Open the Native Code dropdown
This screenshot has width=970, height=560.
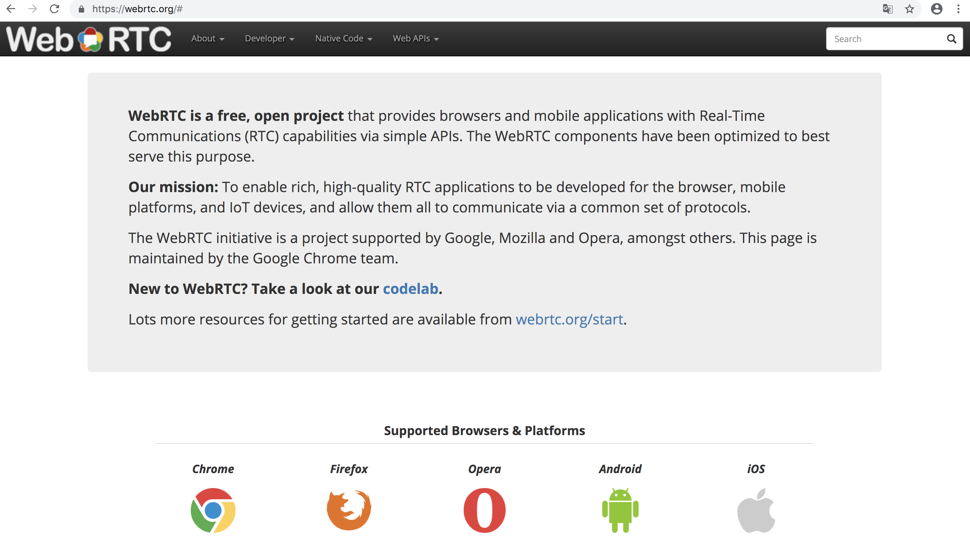click(x=343, y=38)
